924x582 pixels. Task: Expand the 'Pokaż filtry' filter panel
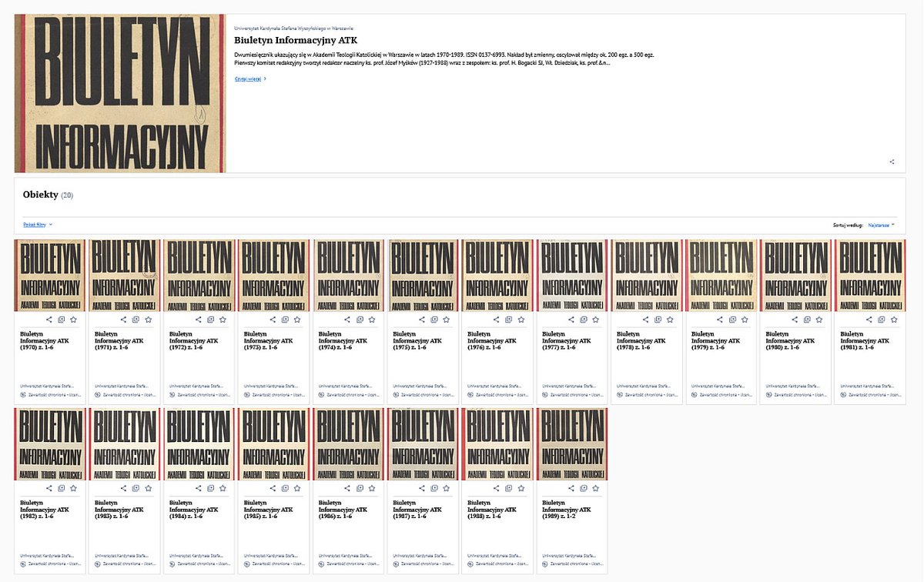coord(38,225)
